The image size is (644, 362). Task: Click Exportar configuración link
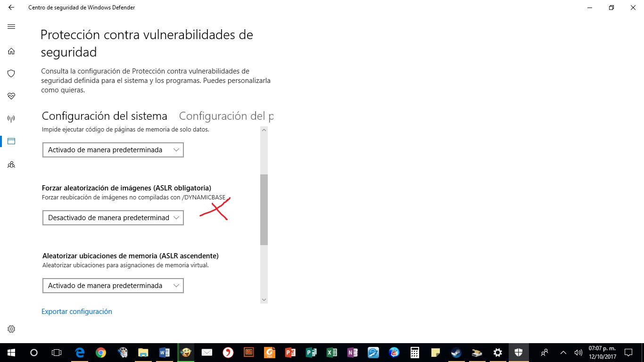click(x=77, y=312)
